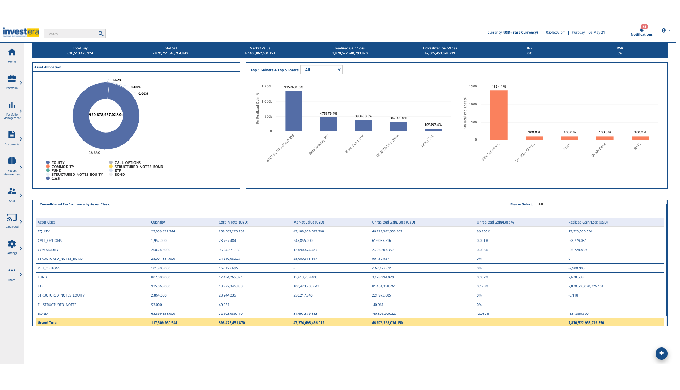
Task: Sort by the third table column header
Action: (233, 222)
